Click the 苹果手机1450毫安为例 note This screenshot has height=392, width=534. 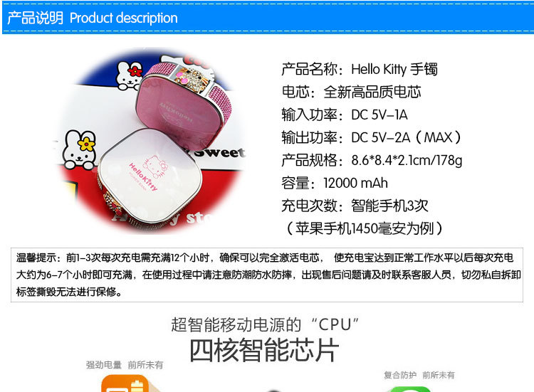pyautogui.click(x=365, y=228)
